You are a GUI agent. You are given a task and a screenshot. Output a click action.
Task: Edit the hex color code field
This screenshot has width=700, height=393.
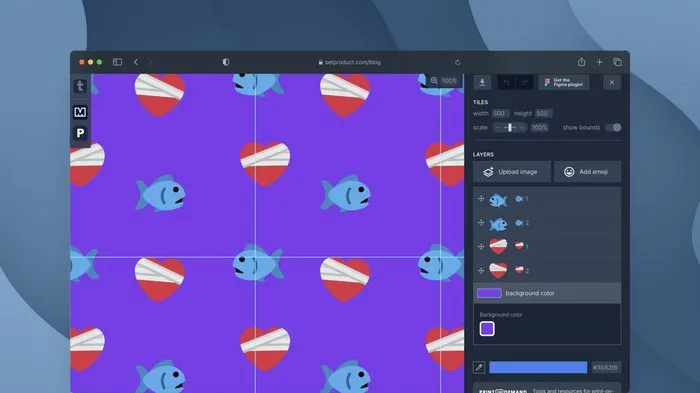[x=605, y=367]
